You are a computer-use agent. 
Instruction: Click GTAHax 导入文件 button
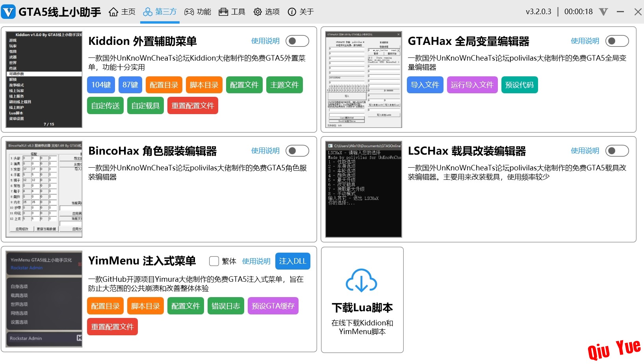pos(425,85)
